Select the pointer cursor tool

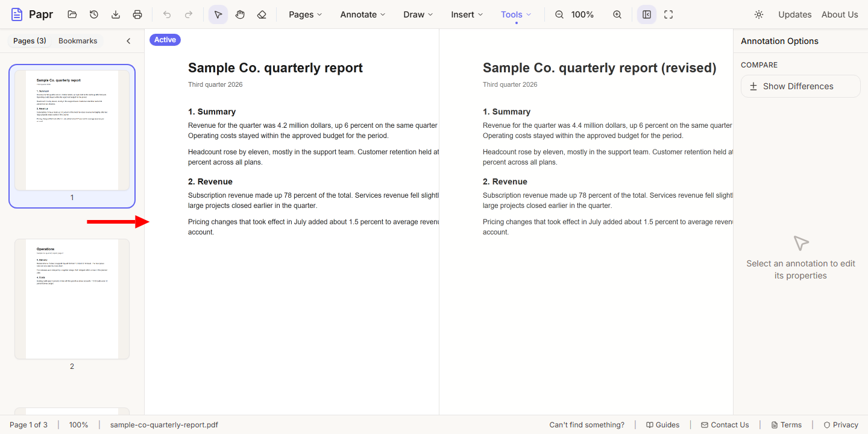point(218,14)
